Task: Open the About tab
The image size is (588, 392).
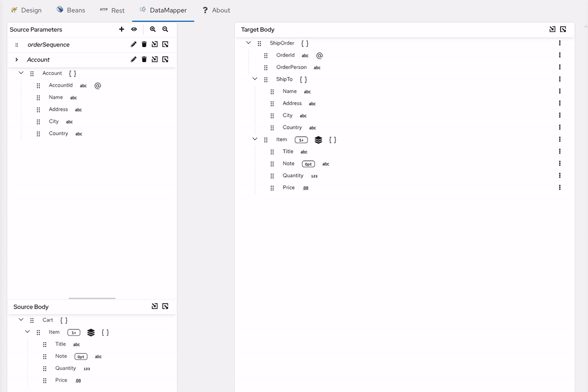Action: point(217,10)
